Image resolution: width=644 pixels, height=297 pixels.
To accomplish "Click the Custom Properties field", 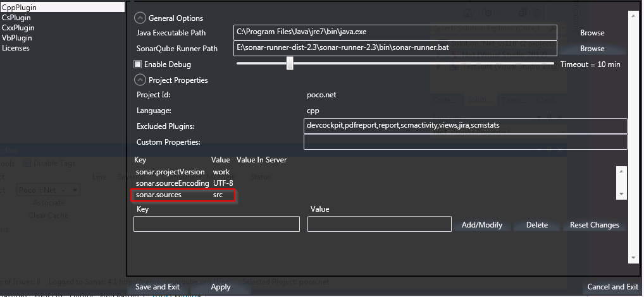I will (x=466, y=142).
